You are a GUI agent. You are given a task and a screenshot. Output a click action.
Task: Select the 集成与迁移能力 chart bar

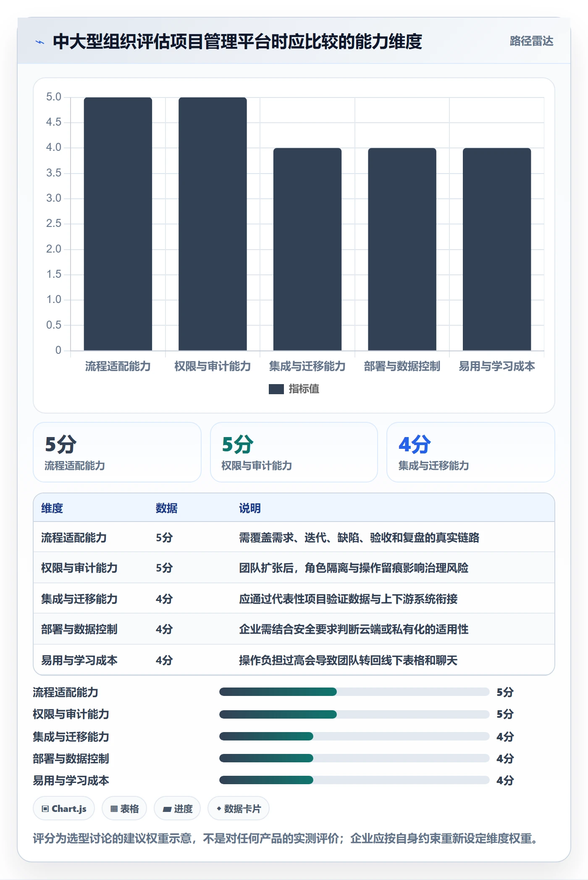(307, 249)
